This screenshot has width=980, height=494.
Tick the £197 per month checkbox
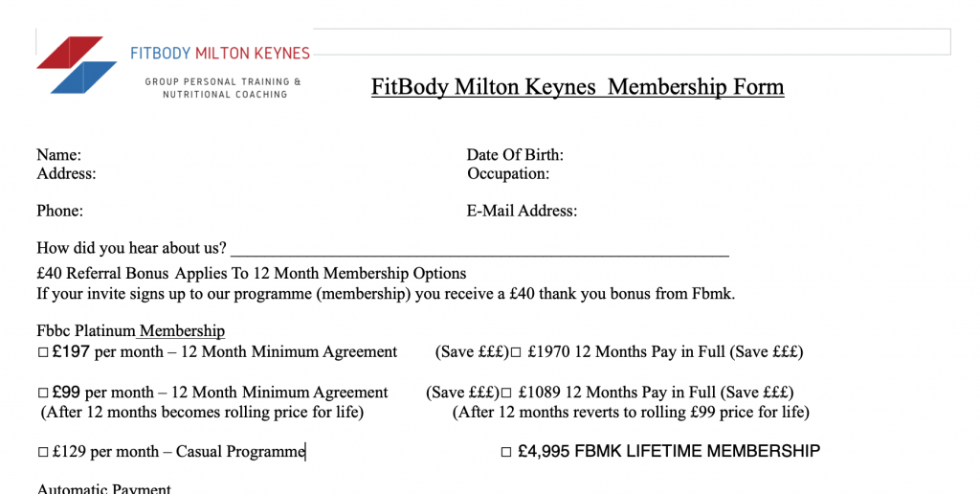tap(43, 352)
